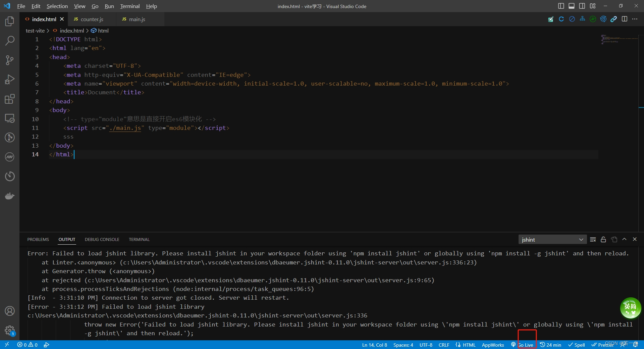Open the Manage gear icon
644x349 pixels.
point(10,330)
